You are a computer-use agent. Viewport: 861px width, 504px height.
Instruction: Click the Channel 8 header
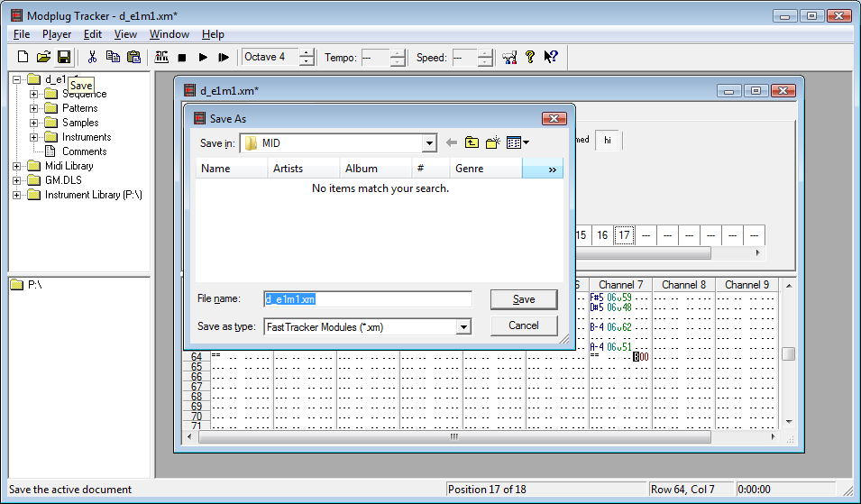pyautogui.click(x=683, y=284)
